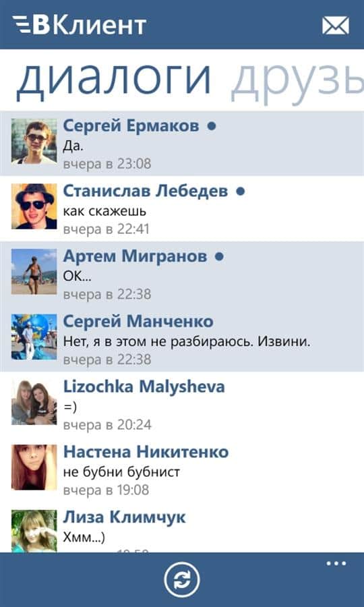The height and width of the screenshot is (607, 364).
Task: Open the messages envelope icon
Action: click(336, 26)
